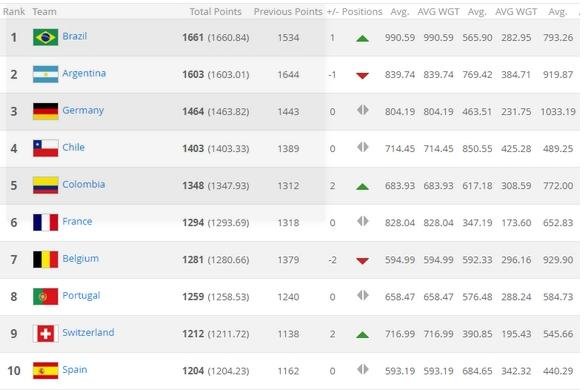Image resolution: width=584 pixels, height=390 pixels.
Task: Click the +/- Positions column header
Action: coord(355,12)
